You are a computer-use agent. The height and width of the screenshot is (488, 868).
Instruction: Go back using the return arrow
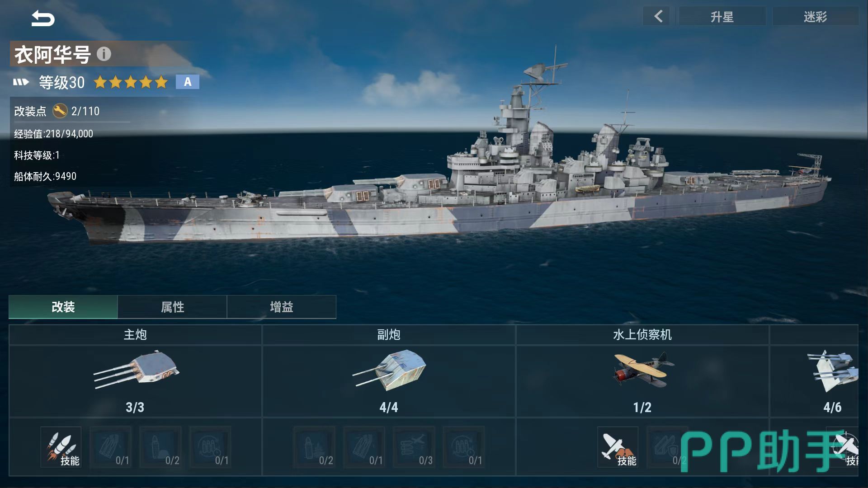[x=43, y=19]
